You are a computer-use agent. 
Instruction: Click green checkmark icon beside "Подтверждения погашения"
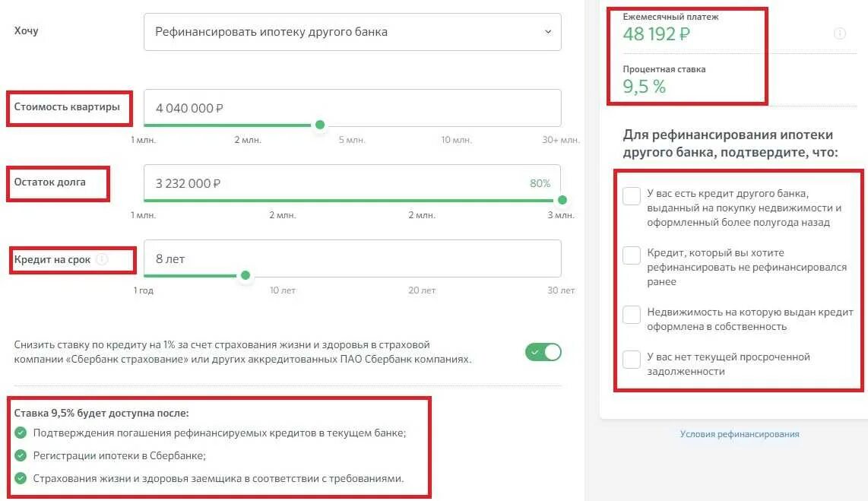tap(21, 433)
